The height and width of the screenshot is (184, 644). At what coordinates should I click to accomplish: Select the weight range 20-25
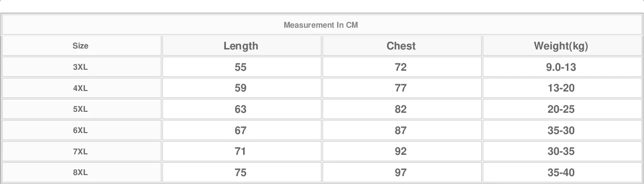[x=561, y=109]
